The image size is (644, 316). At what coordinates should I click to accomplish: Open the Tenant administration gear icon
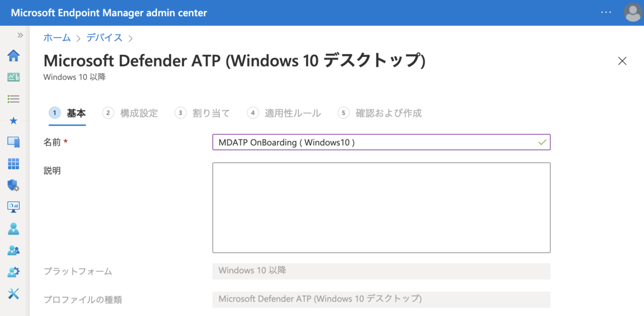click(x=13, y=271)
